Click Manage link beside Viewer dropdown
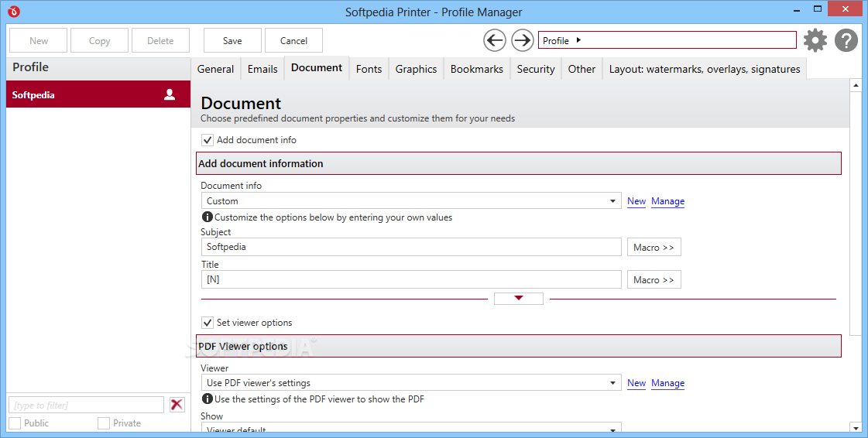 click(x=667, y=383)
